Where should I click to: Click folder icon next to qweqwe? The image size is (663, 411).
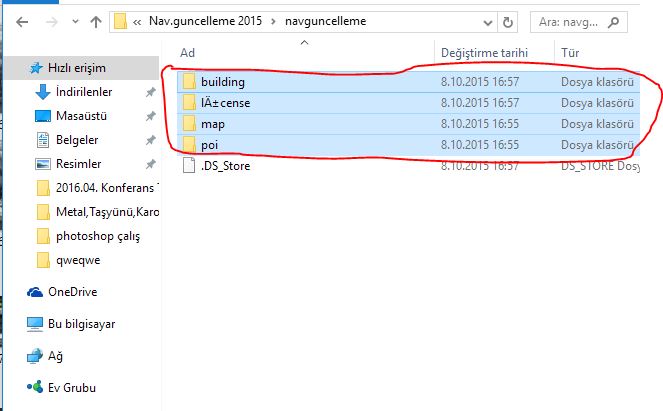click(x=43, y=260)
